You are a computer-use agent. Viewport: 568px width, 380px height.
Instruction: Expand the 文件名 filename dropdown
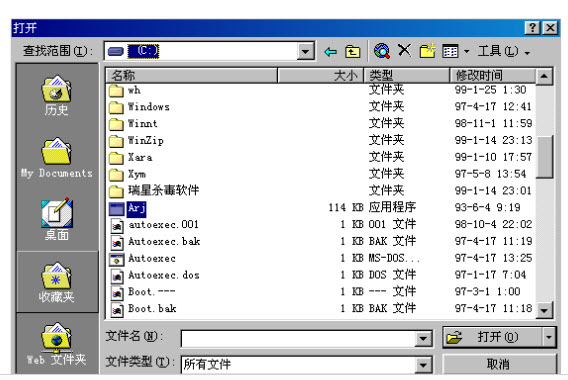click(x=423, y=339)
